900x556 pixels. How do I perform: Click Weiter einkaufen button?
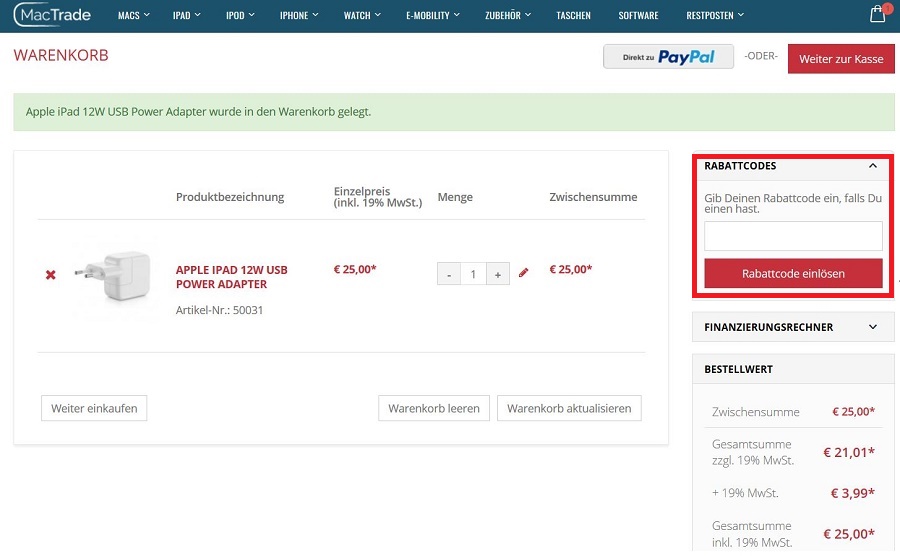pos(94,408)
